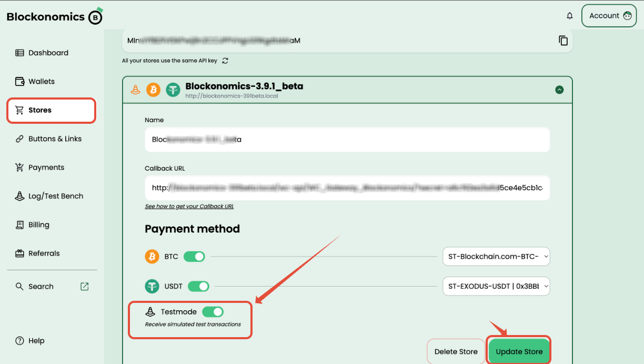The width and height of the screenshot is (644, 364).
Task: Open Log/Test Bench in the sidebar
Action: coord(49,196)
